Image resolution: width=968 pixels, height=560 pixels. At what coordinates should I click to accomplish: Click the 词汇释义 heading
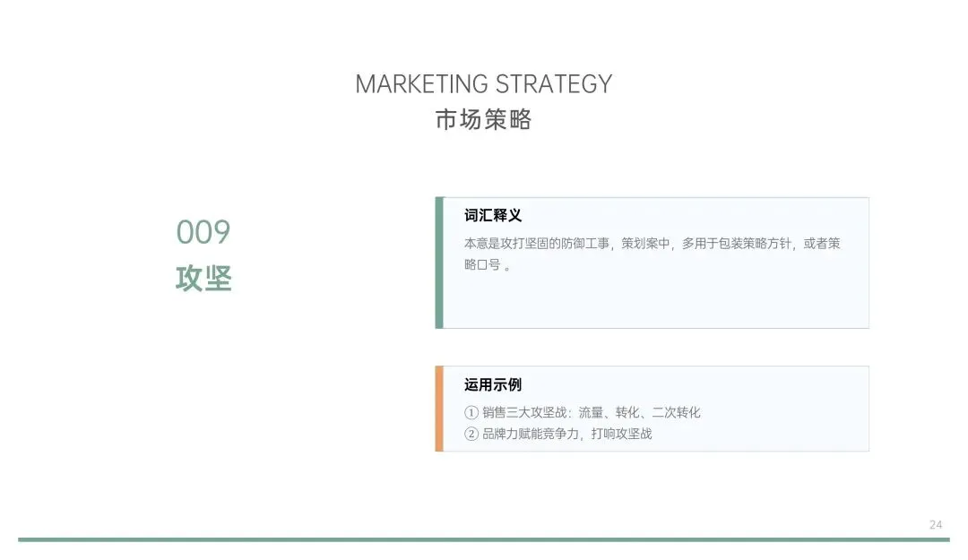click(493, 215)
